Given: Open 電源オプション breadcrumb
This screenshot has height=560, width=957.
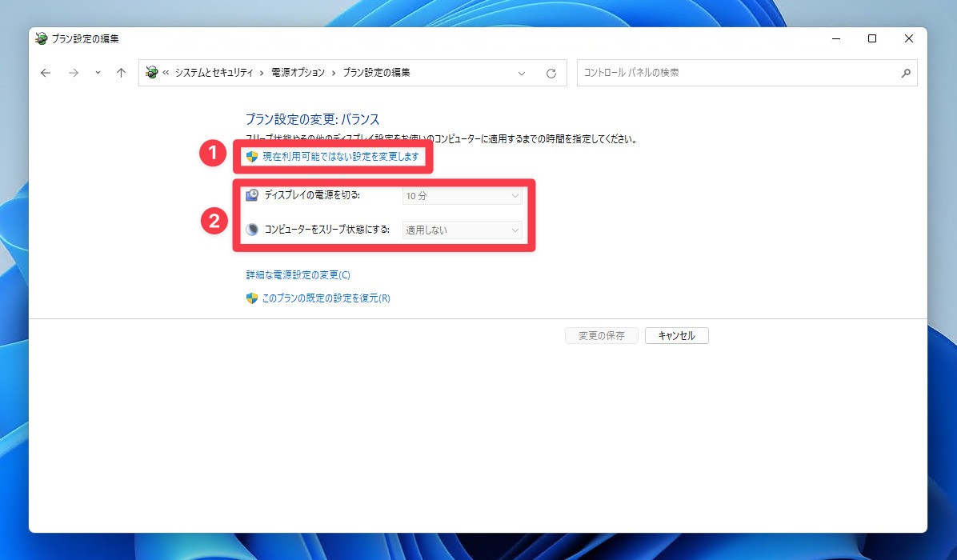Looking at the screenshot, I should [298, 73].
